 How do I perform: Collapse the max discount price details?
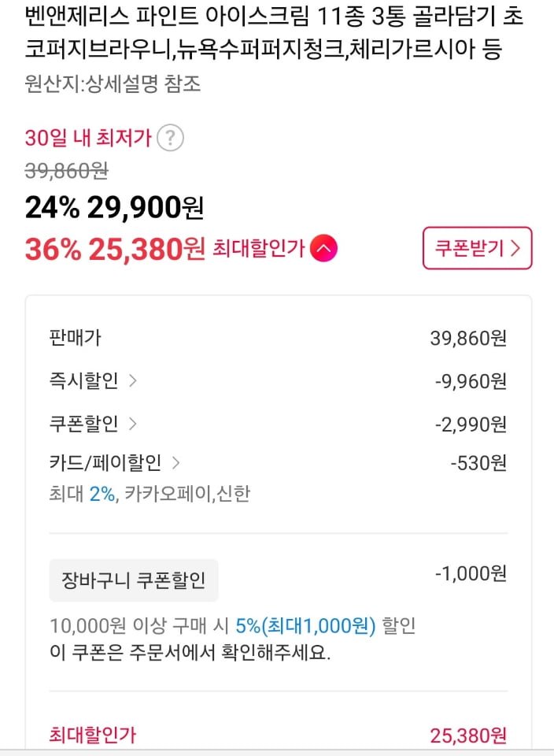click(x=324, y=249)
